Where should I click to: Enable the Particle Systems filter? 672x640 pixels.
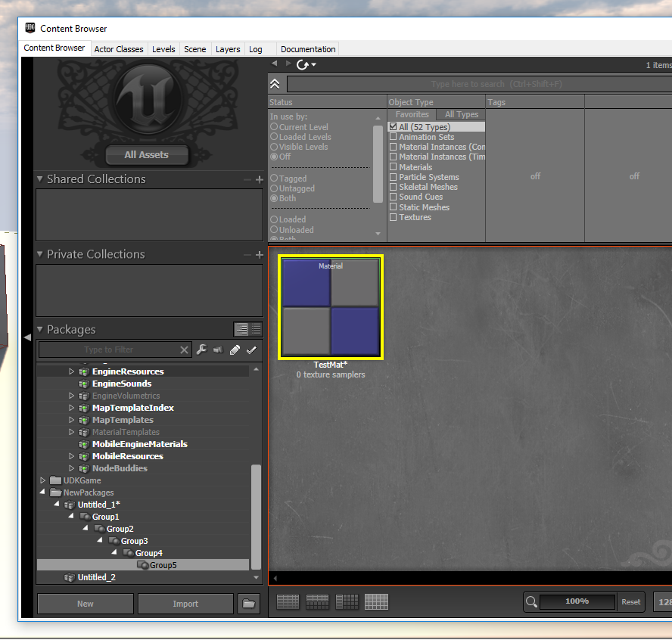pyautogui.click(x=393, y=177)
